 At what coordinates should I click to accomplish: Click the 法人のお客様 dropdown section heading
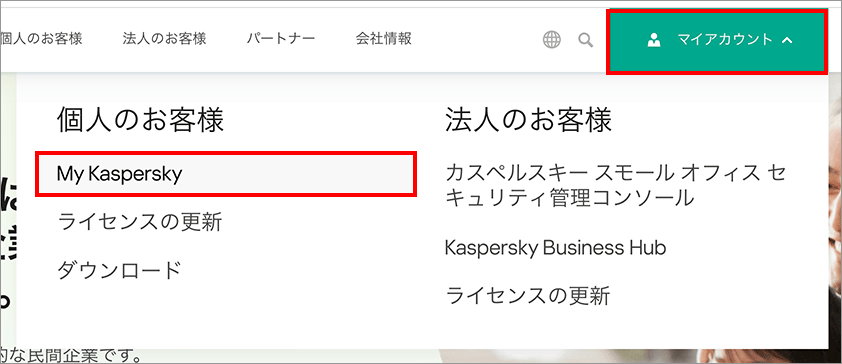click(x=528, y=120)
